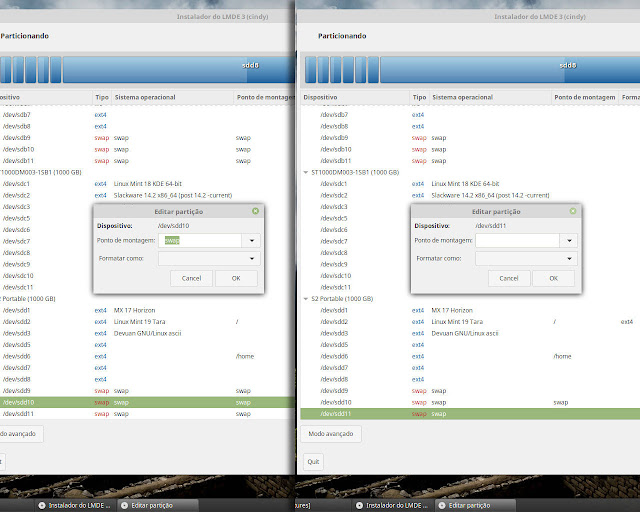
Task: Collapse the ST1000DM003-1SB1 disk in right window
Action: coord(306,172)
